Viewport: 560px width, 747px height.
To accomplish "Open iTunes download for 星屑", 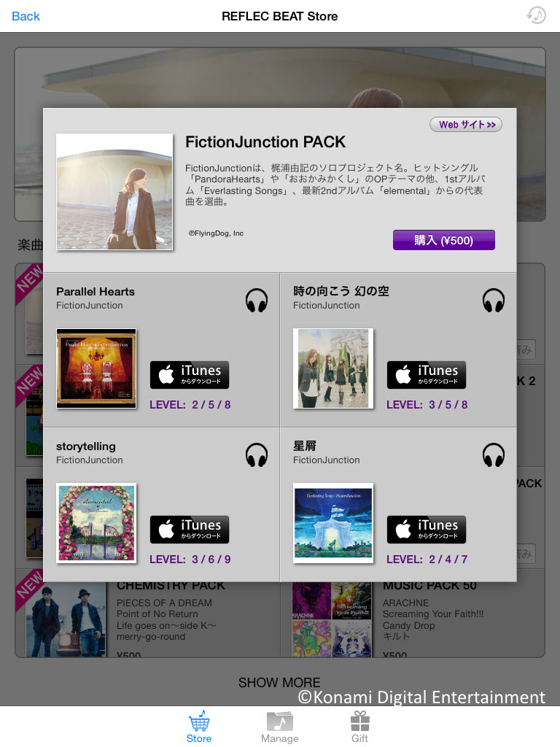I will (x=426, y=530).
